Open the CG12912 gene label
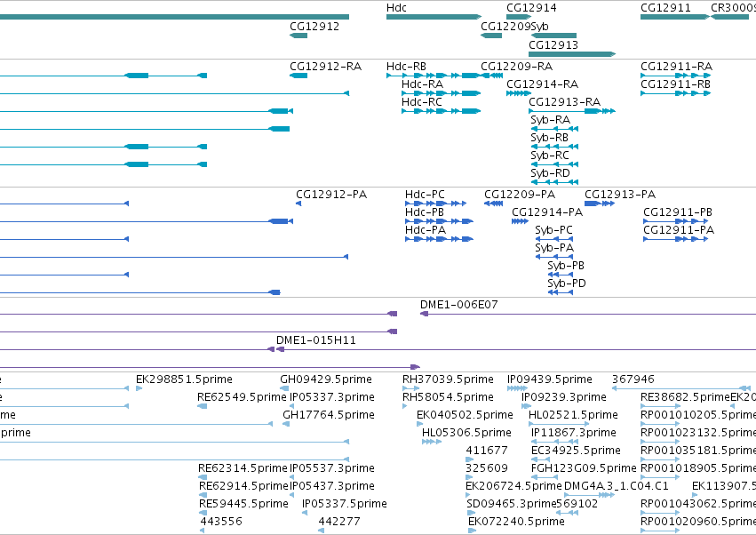756x535 pixels. 314,26
